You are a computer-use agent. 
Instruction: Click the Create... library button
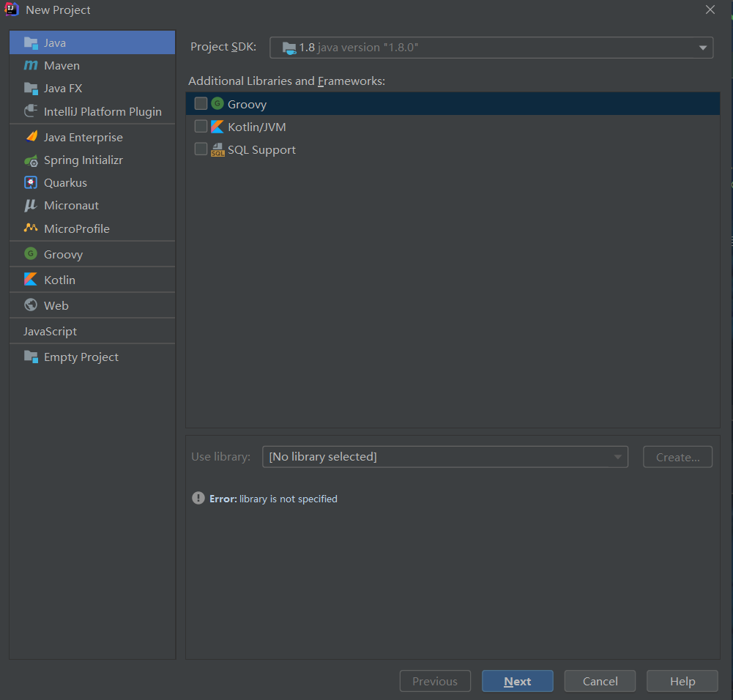click(x=678, y=457)
